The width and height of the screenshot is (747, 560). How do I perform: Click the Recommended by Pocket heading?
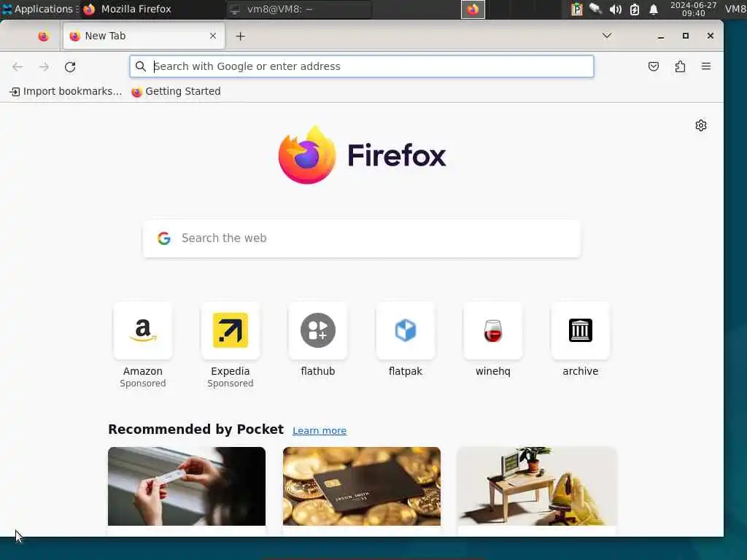[x=196, y=429]
